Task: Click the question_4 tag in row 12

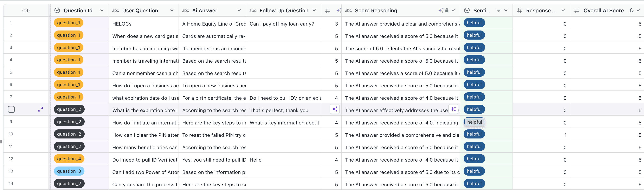Action: click(69, 159)
